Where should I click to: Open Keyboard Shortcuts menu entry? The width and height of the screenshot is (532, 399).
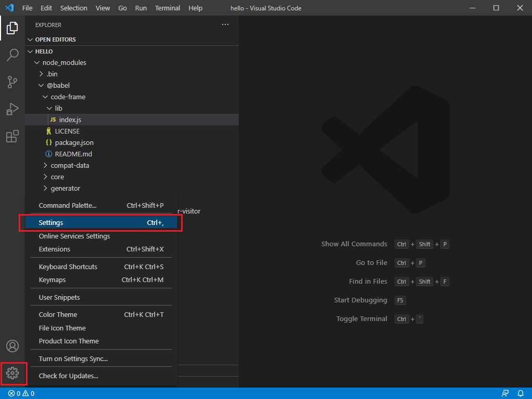tap(101, 267)
